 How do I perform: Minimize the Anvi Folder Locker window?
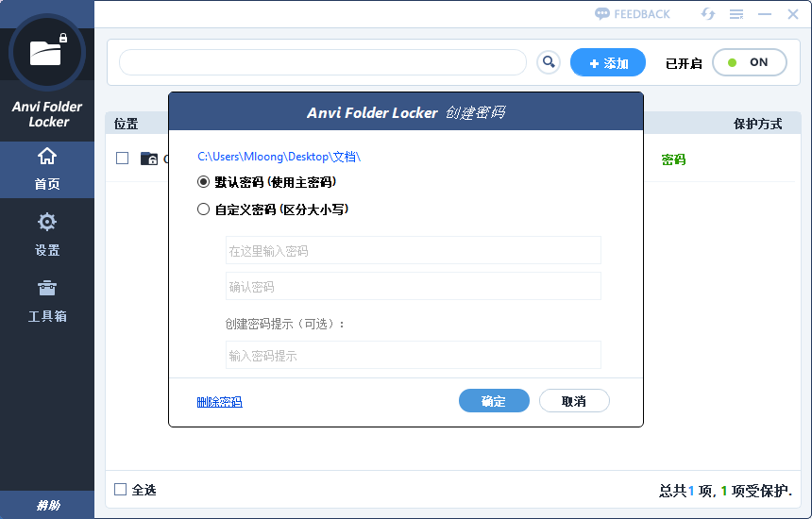[x=765, y=14]
